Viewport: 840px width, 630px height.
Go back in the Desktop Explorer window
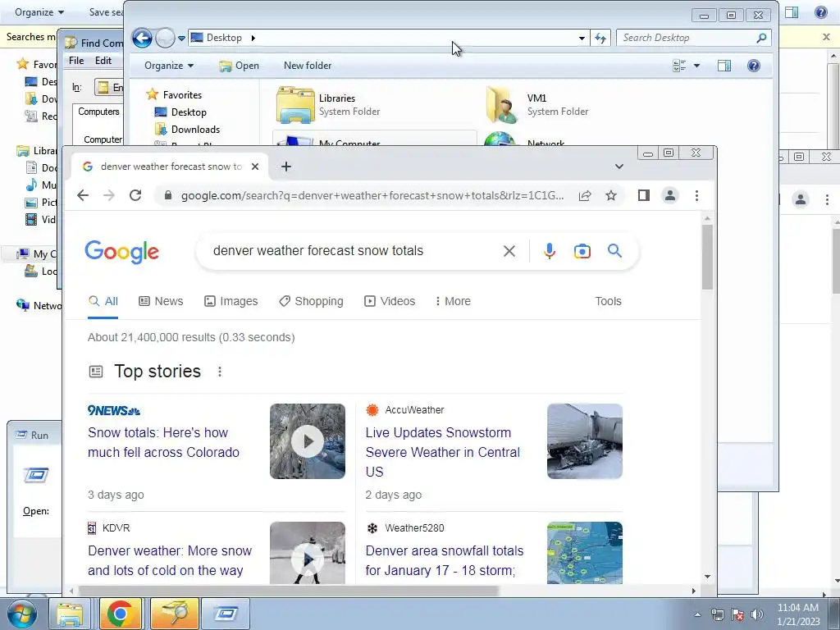point(142,38)
